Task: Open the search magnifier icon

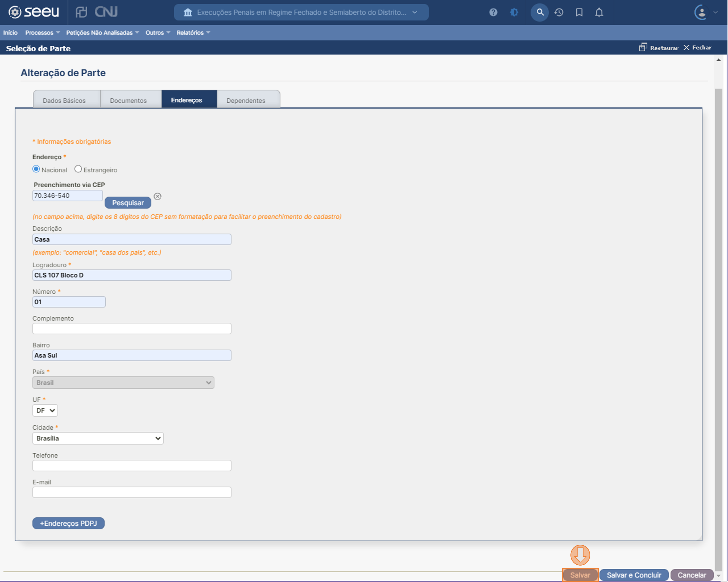Action: point(540,12)
